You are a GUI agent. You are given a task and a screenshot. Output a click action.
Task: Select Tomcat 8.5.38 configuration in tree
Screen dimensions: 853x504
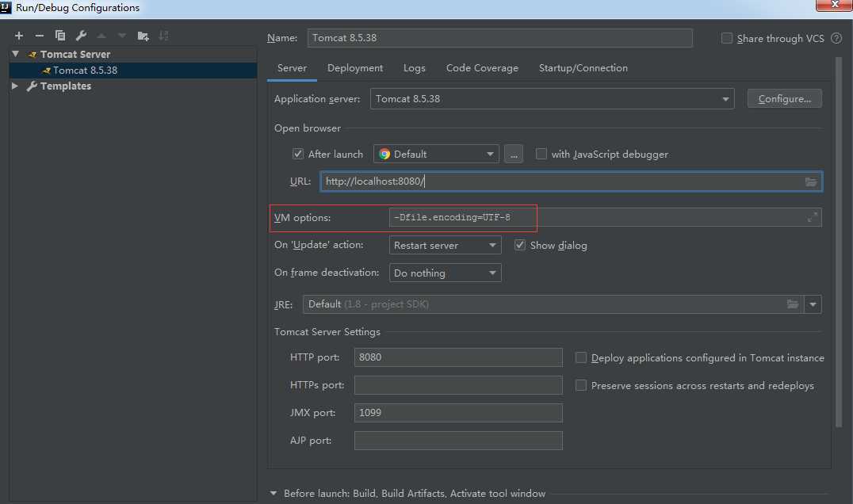click(x=133, y=71)
